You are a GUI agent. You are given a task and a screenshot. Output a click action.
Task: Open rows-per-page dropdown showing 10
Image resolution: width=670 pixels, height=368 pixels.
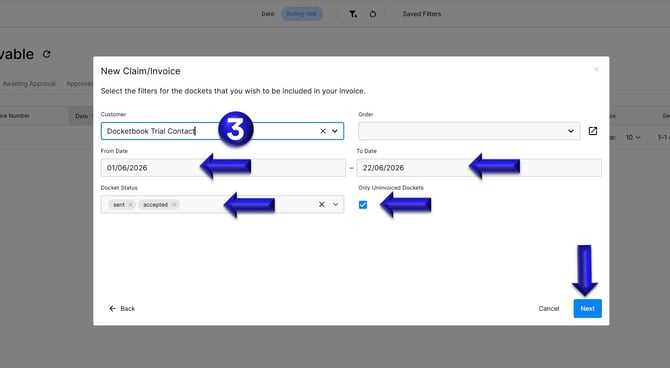(633, 138)
